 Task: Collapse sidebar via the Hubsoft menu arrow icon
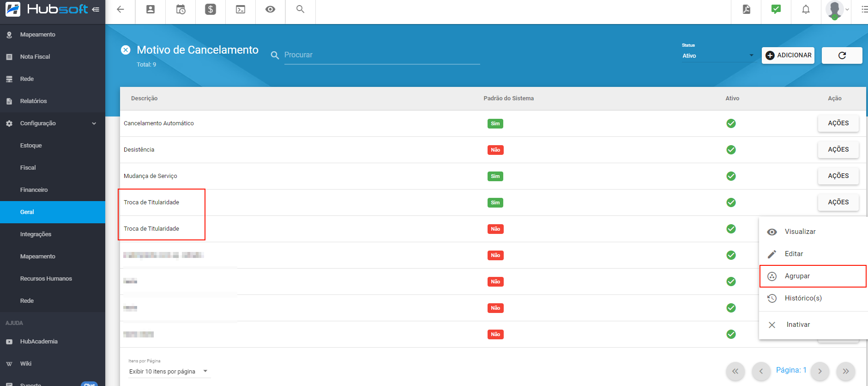click(96, 9)
